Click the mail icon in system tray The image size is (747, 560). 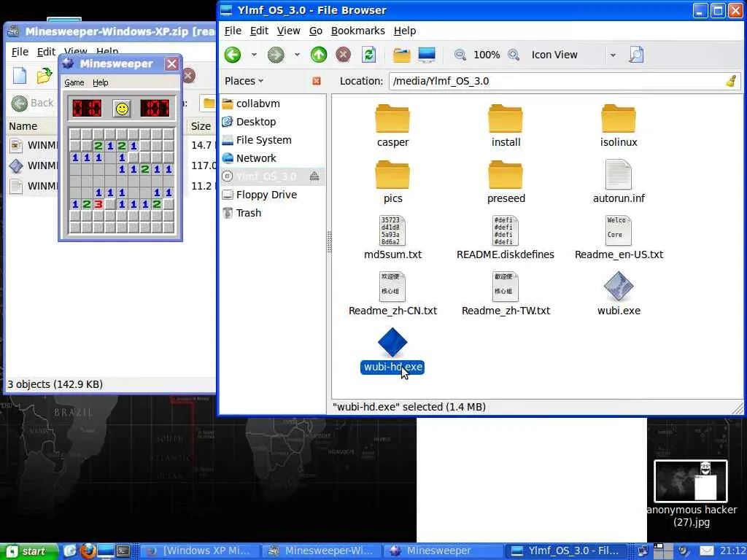tap(706, 551)
